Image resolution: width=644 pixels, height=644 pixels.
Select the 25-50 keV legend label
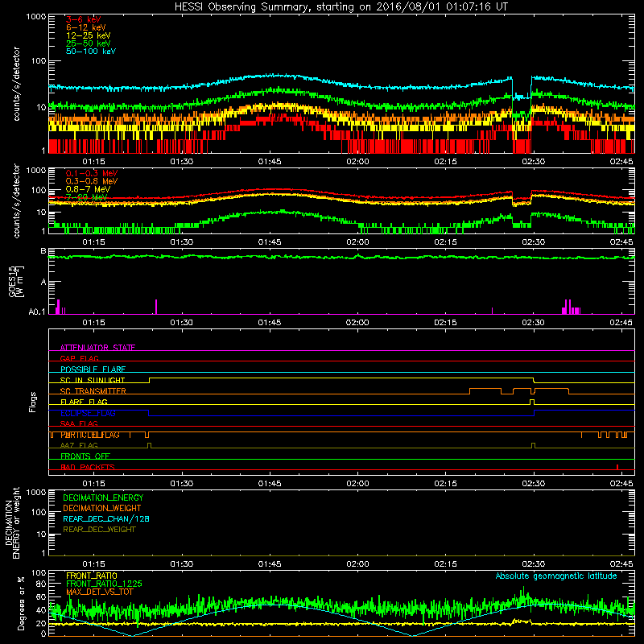pos(88,43)
